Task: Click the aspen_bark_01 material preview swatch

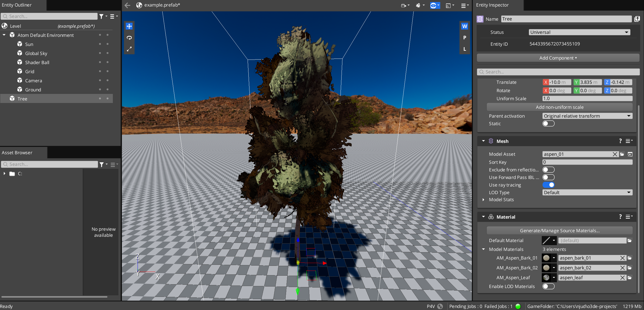Action: click(546, 258)
